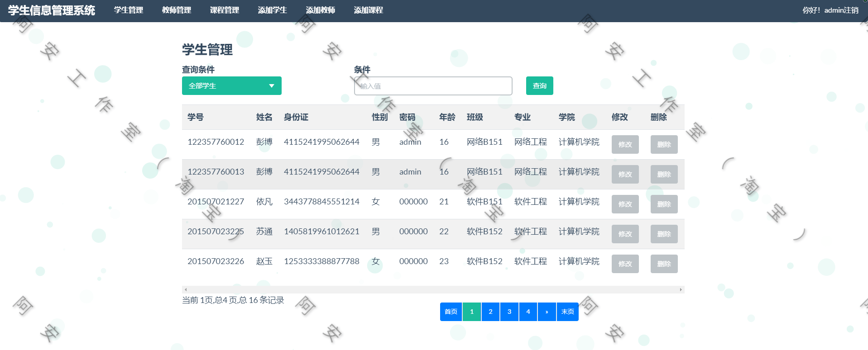Click the 身份证 column header
This screenshot has height=350, width=868.
click(296, 117)
